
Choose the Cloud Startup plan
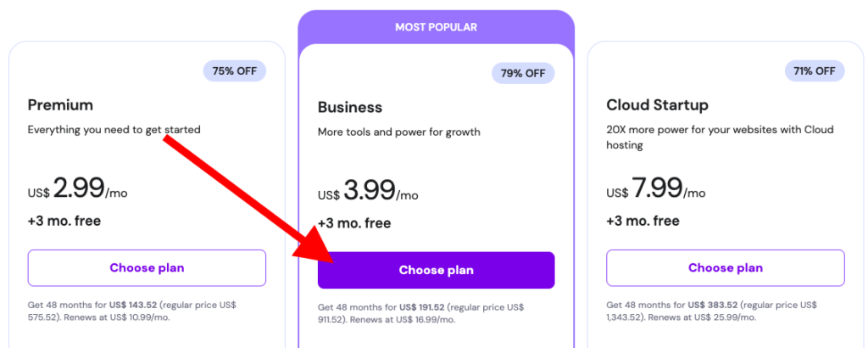[725, 268]
